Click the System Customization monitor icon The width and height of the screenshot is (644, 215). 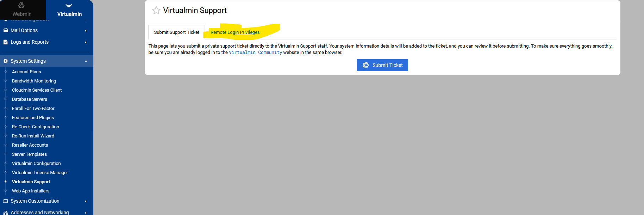pyautogui.click(x=6, y=201)
